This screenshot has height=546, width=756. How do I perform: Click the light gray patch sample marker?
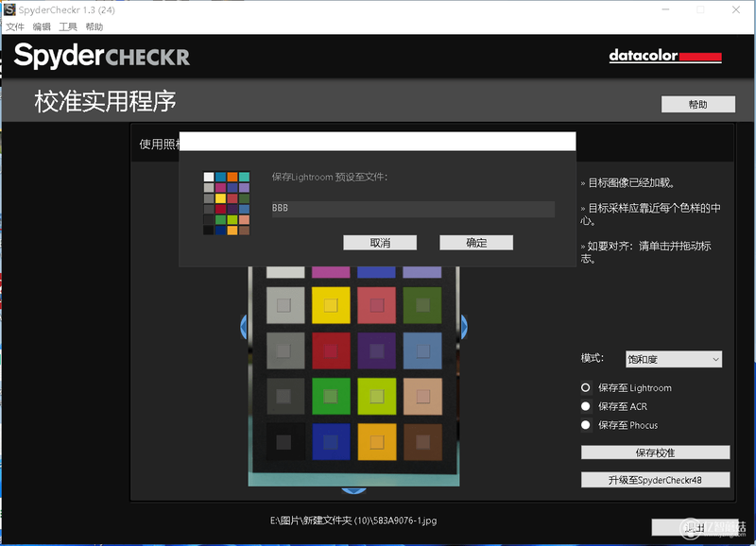coord(284,305)
